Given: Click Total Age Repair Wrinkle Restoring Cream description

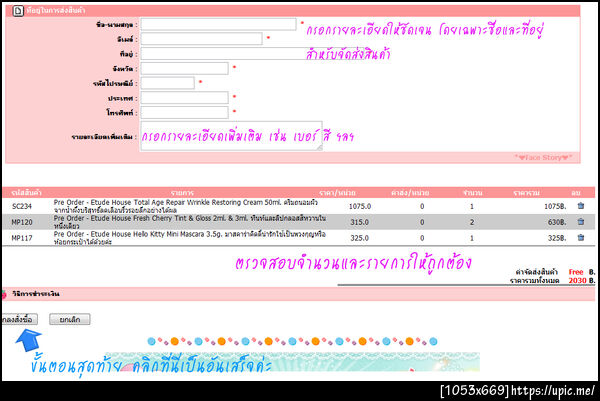Looking at the screenshot, I should 186,206.
